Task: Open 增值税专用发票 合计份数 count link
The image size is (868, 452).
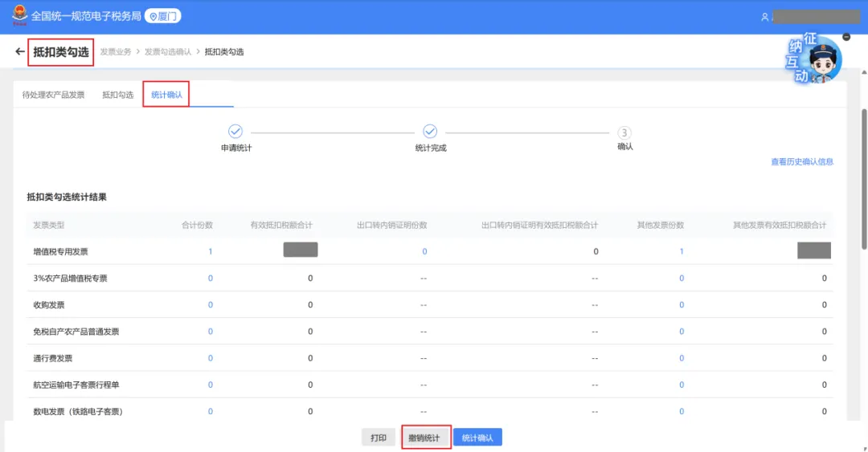Action: click(211, 251)
